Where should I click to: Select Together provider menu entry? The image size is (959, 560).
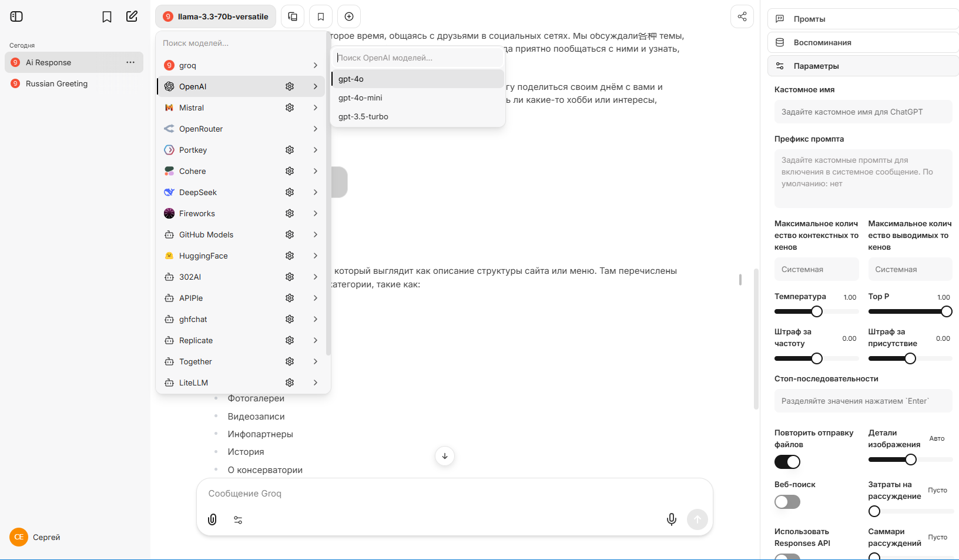[x=241, y=361]
